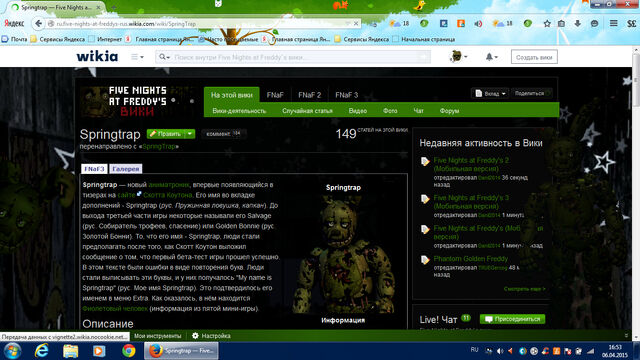Select the FNaF3 article tab
Viewport: 640px width, 360px height.
94,169
